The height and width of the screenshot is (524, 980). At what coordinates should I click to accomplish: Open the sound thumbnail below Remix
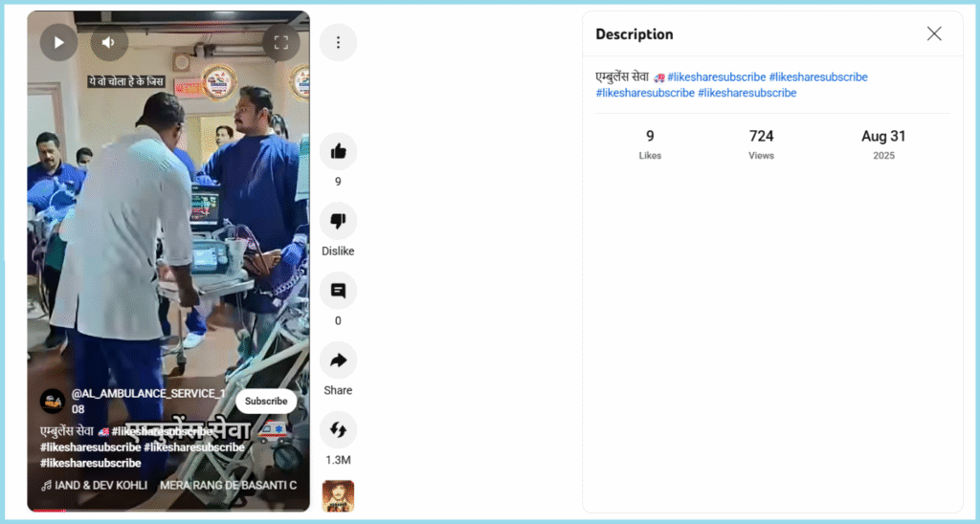(338, 495)
